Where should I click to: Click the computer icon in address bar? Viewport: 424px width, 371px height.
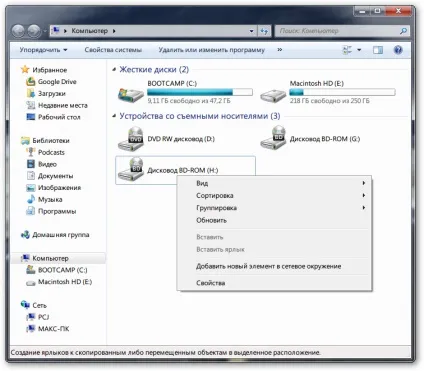pos(56,31)
